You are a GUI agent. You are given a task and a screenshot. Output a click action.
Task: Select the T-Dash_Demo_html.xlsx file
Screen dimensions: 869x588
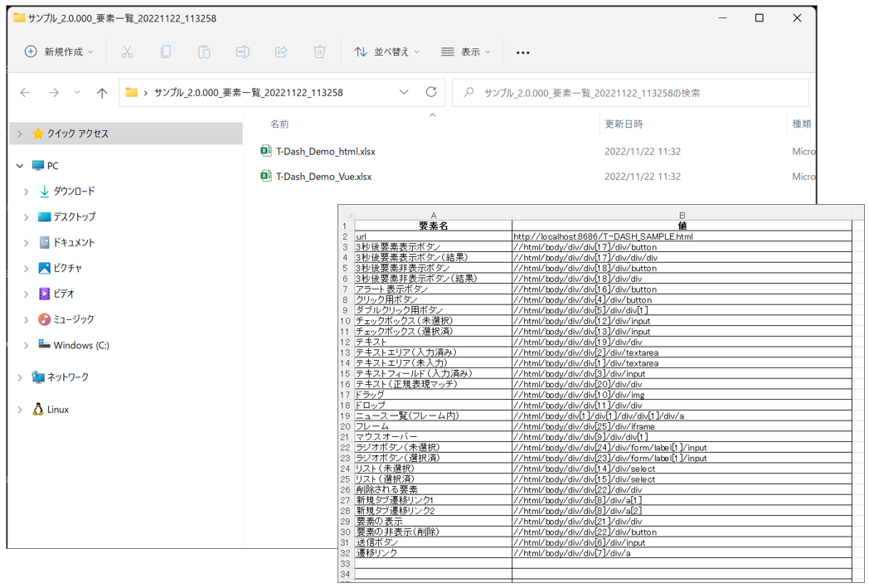pos(325,152)
